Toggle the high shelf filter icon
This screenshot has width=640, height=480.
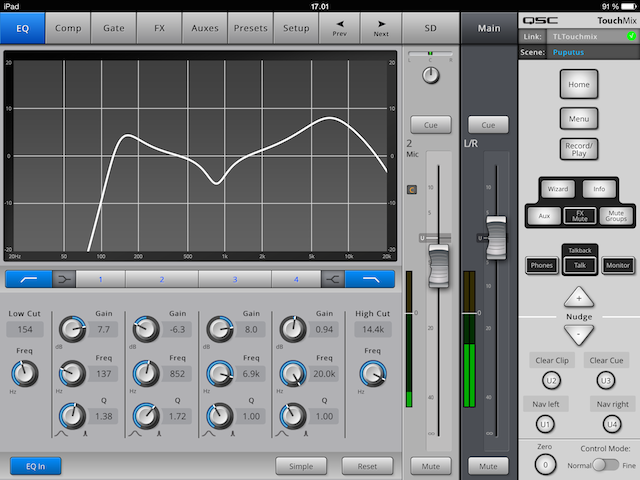point(333,279)
